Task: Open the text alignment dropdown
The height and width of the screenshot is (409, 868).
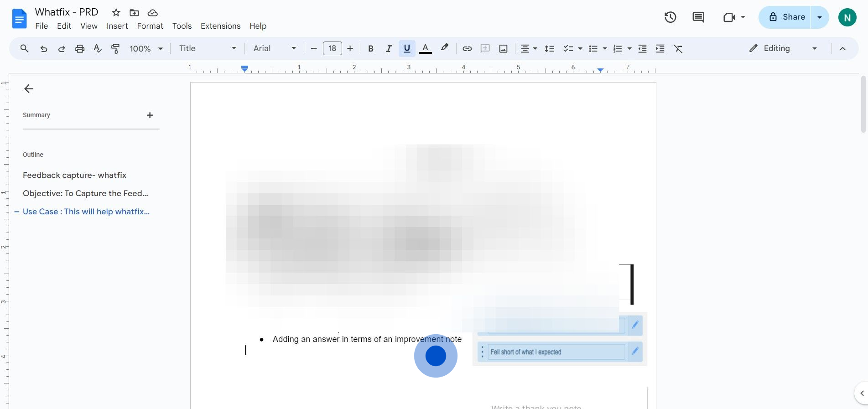Action: coord(529,48)
